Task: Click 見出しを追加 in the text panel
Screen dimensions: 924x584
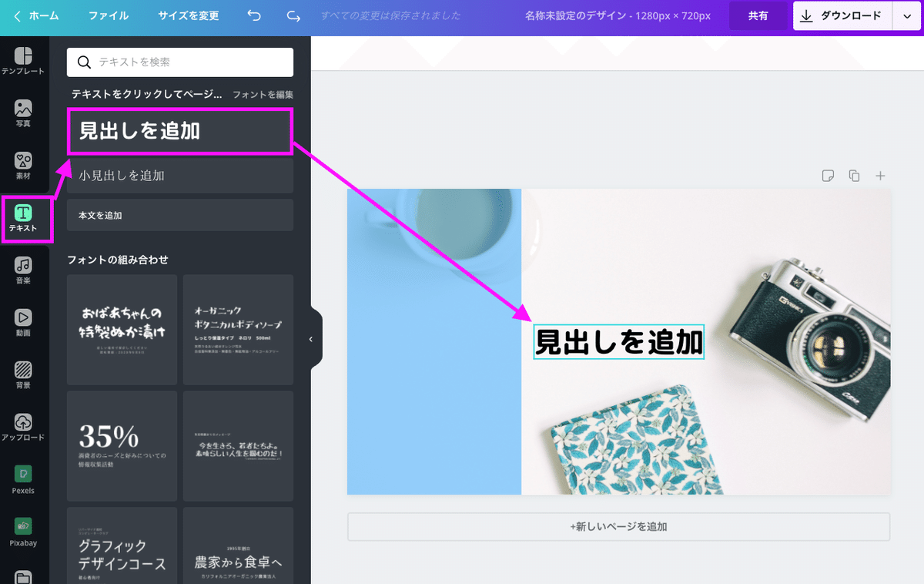Action: click(180, 131)
